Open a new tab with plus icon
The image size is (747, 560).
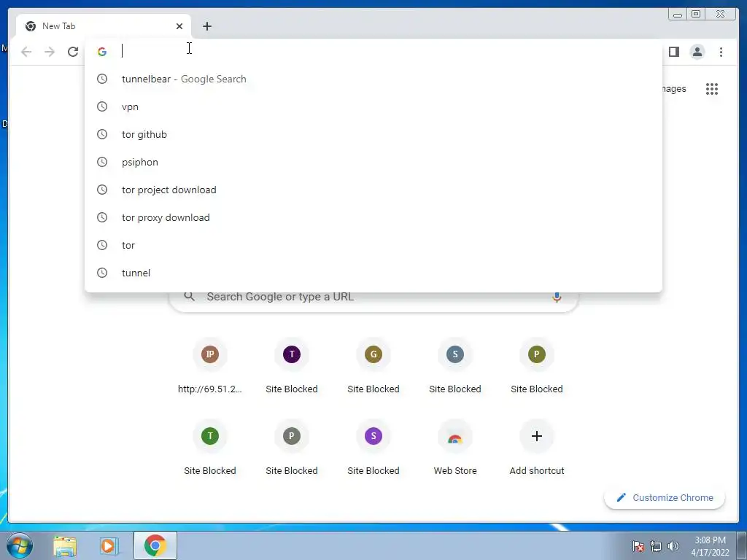(206, 26)
